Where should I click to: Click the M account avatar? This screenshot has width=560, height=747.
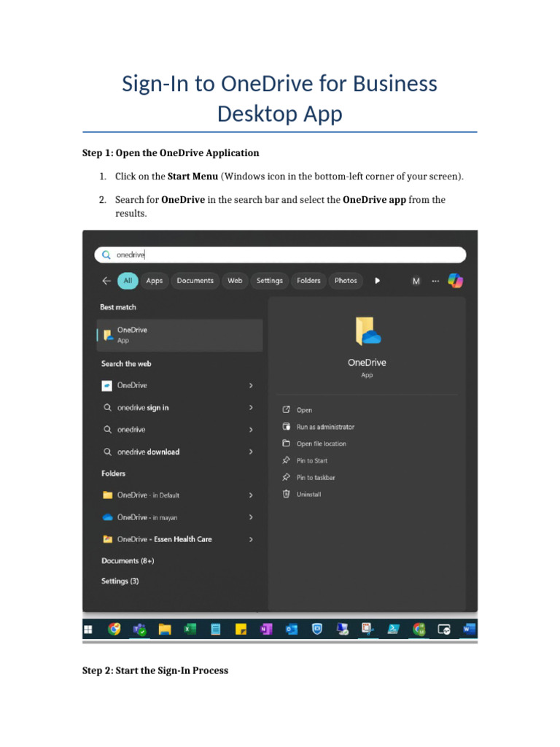[x=416, y=281]
